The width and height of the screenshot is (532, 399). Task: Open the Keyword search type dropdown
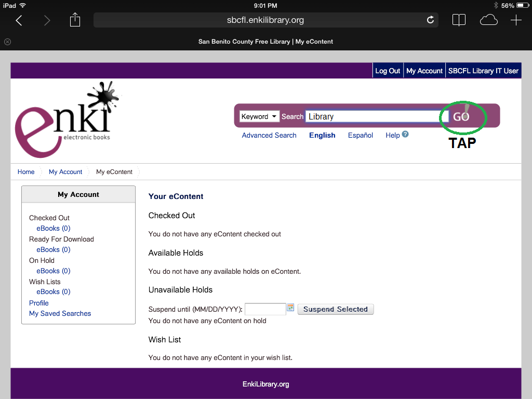point(259,116)
